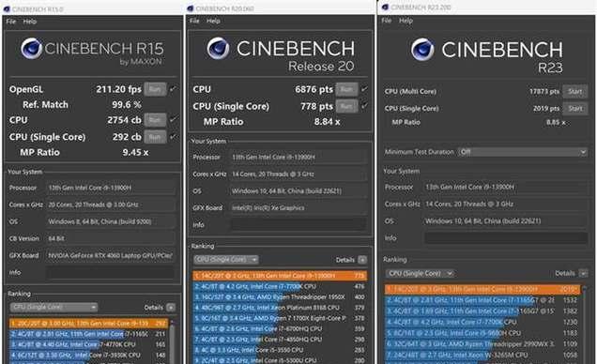Click R15 GFX Board field showing RTX 4060
This screenshot has height=364, width=597.
[x=111, y=255]
